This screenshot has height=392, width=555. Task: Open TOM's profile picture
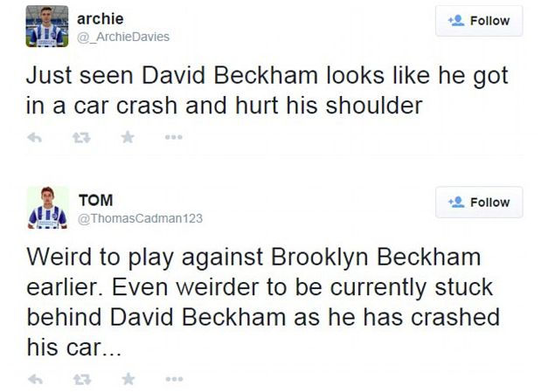click(x=47, y=208)
